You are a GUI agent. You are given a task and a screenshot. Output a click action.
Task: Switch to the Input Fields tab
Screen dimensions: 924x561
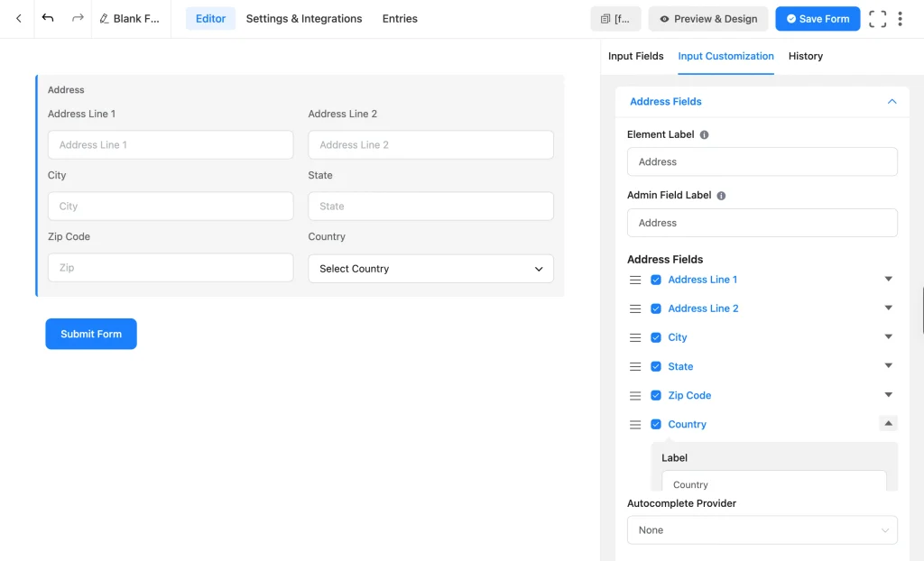636,56
